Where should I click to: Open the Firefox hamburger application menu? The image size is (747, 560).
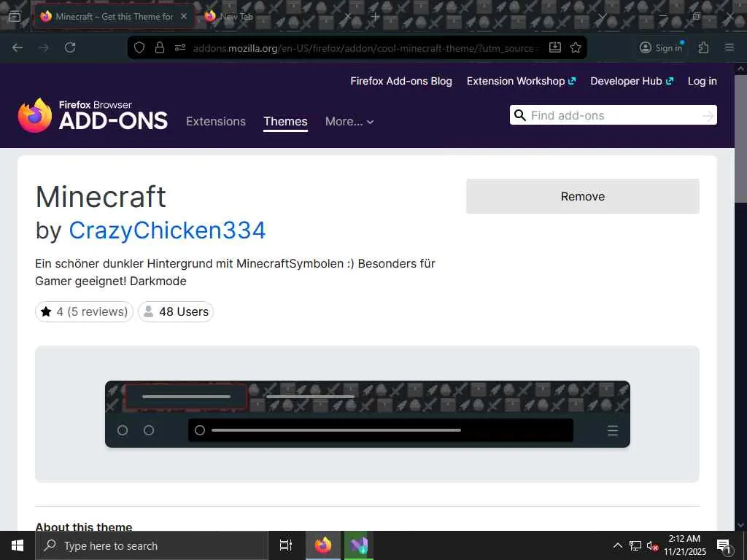(729, 47)
